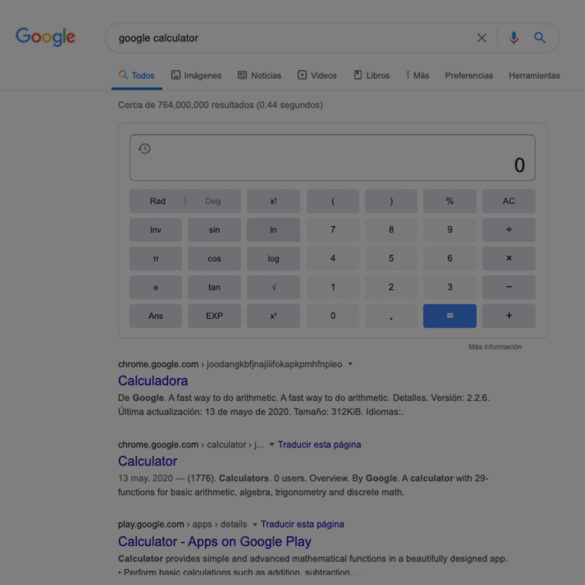Open calculator history clock icon
This screenshot has width=585, height=585.
coord(144,148)
